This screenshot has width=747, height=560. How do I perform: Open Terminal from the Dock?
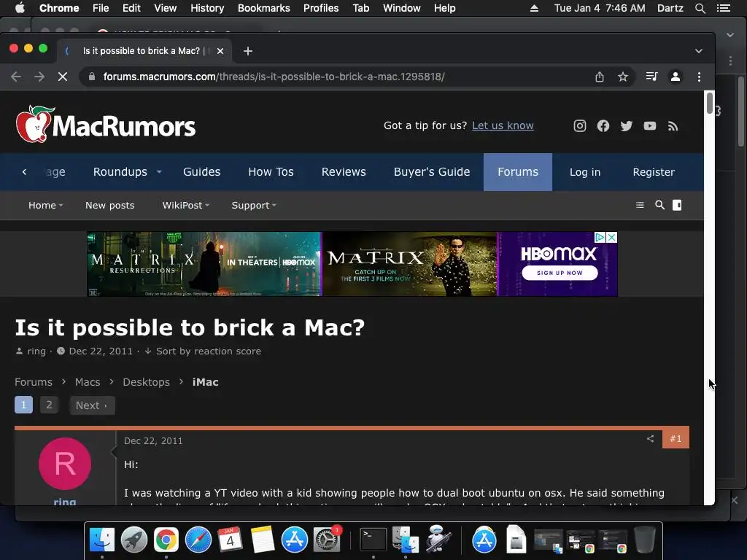click(373, 540)
